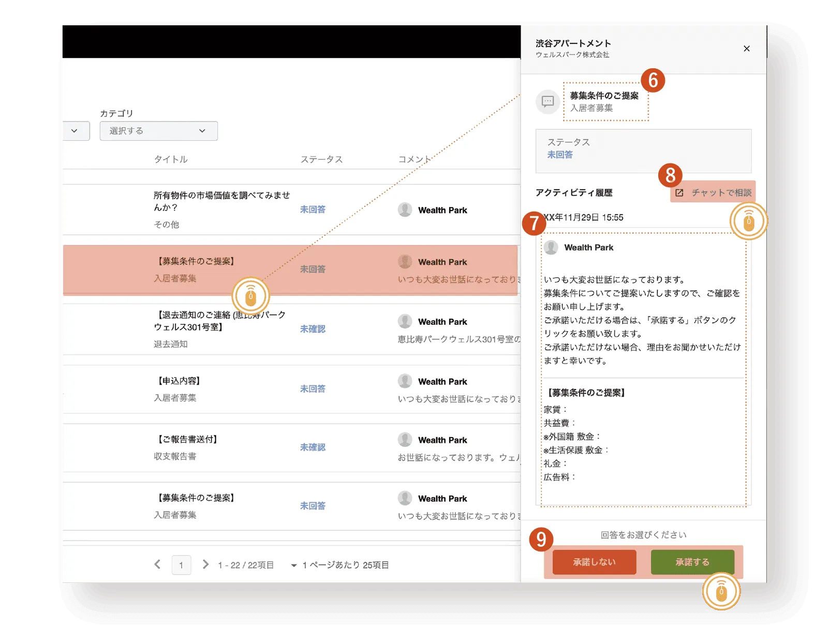Click the 収支報告書 category text
Image resolution: width=828 pixels, height=644 pixels.
[x=175, y=456]
